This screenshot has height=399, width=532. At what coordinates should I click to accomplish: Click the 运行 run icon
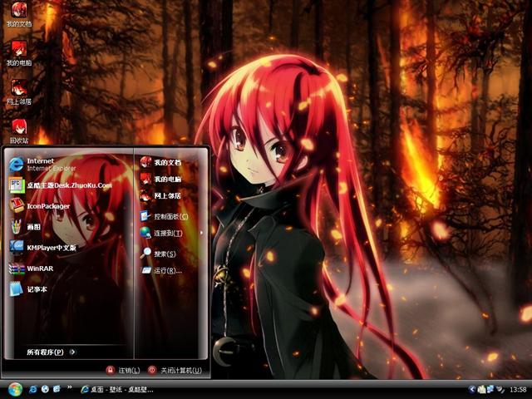(x=146, y=270)
